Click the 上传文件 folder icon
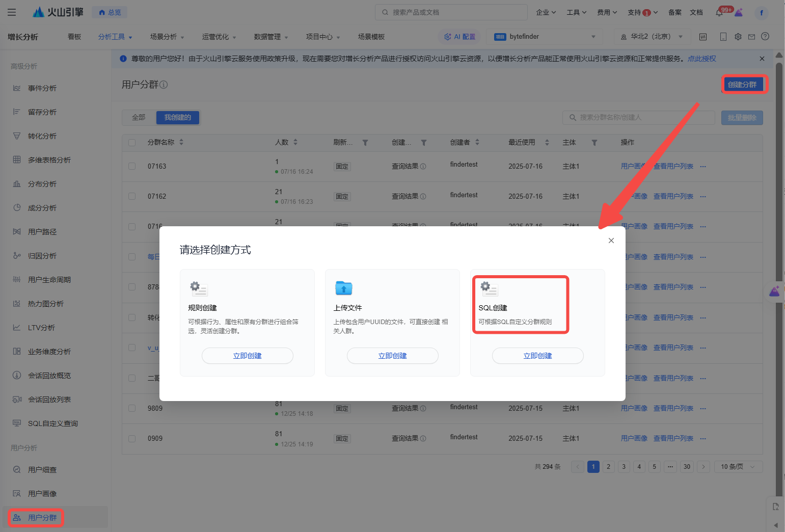Viewport: 785px width, 532px height. 344,288
